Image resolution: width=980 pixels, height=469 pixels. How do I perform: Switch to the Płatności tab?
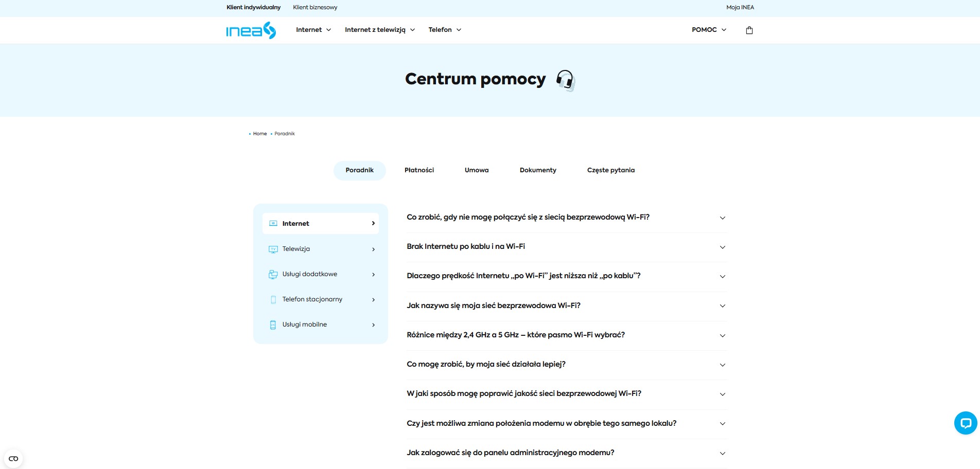419,170
